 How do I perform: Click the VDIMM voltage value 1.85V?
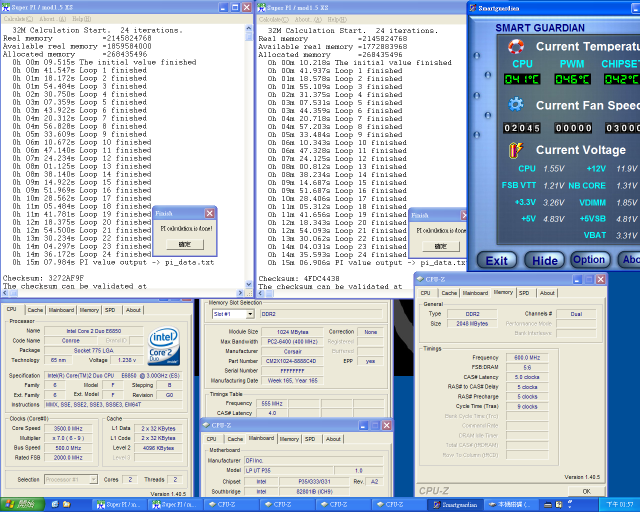click(x=627, y=203)
